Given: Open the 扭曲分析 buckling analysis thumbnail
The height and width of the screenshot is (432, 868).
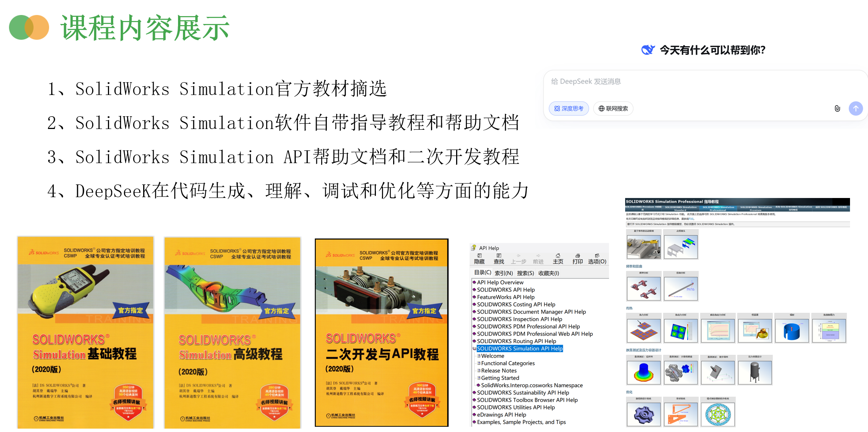Looking at the screenshot, I should pos(681,288).
